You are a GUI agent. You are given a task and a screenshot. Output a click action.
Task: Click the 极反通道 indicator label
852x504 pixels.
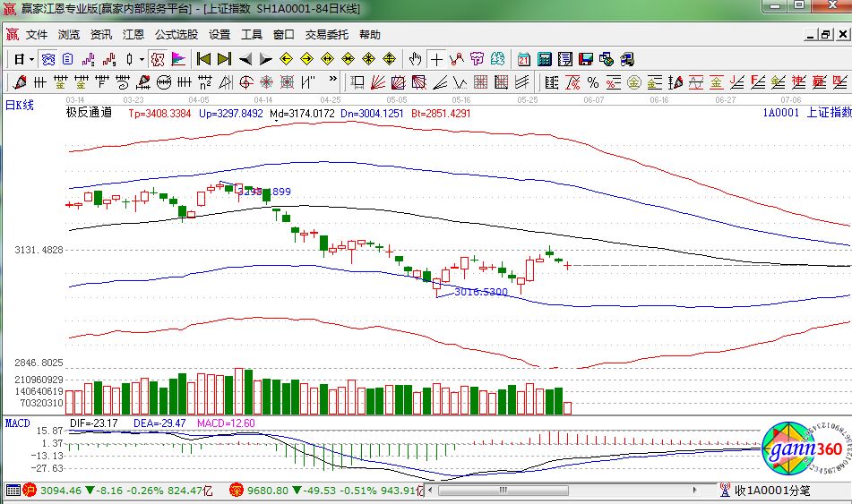click(89, 114)
